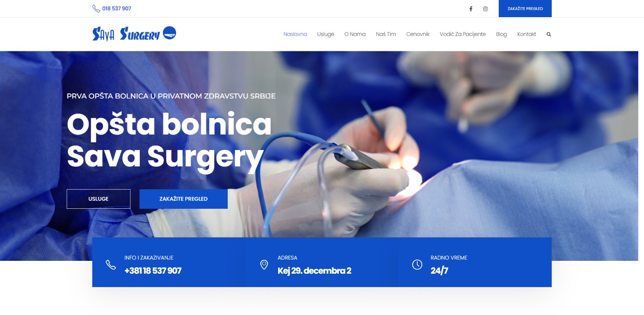The image size is (644, 315).
Task: Click the phone icon beside 018 537 907
Action: pyautogui.click(x=96, y=8)
